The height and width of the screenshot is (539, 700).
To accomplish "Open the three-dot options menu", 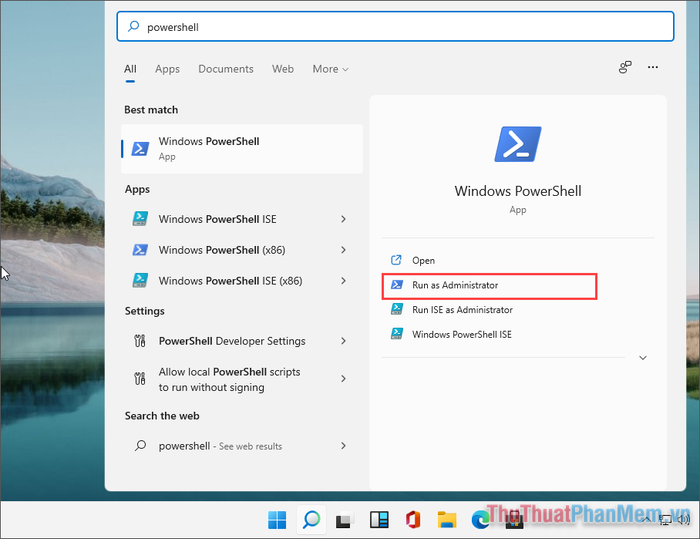I will pyautogui.click(x=653, y=67).
